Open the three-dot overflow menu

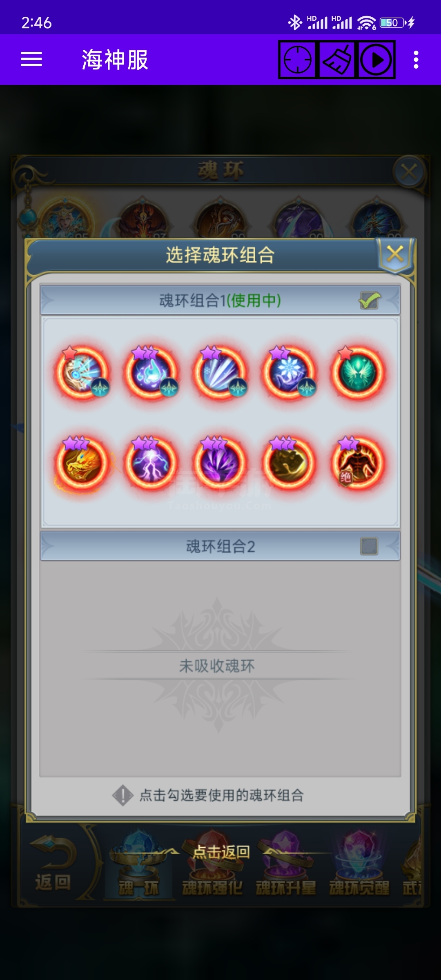[x=416, y=60]
